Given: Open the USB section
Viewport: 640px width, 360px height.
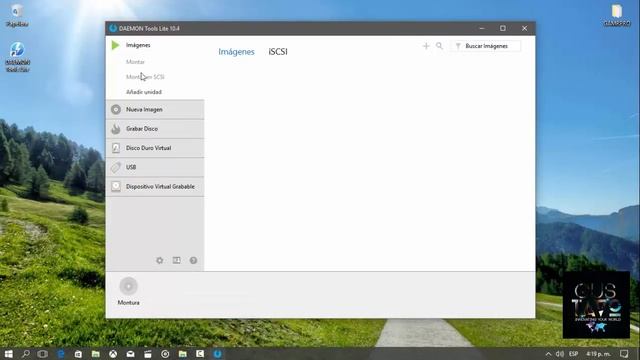Looking at the screenshot, I should 155,167.
